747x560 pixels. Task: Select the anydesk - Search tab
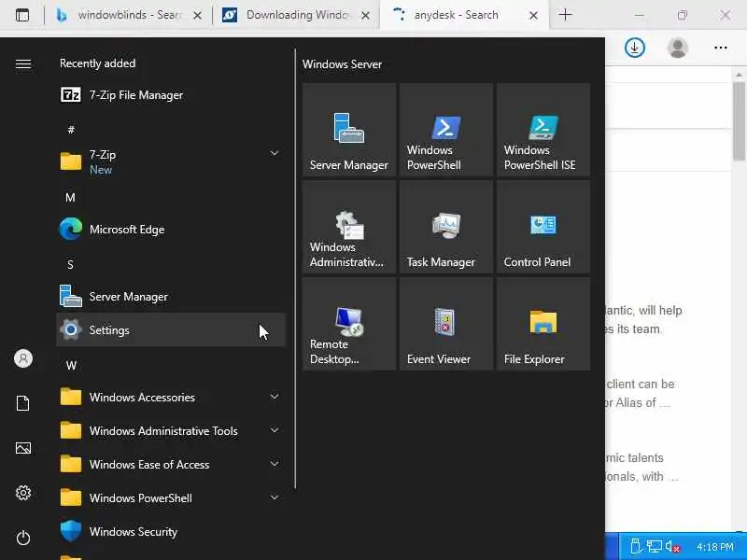(464, 15)
